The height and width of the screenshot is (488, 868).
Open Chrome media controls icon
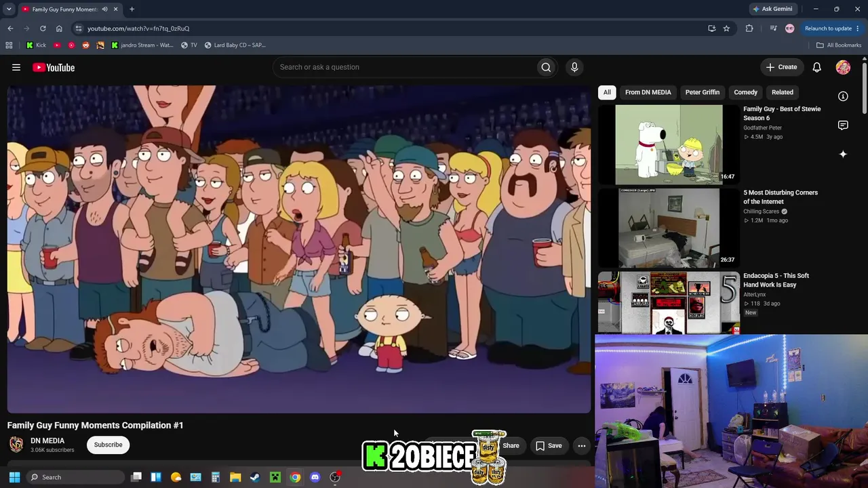click(773, 28)
